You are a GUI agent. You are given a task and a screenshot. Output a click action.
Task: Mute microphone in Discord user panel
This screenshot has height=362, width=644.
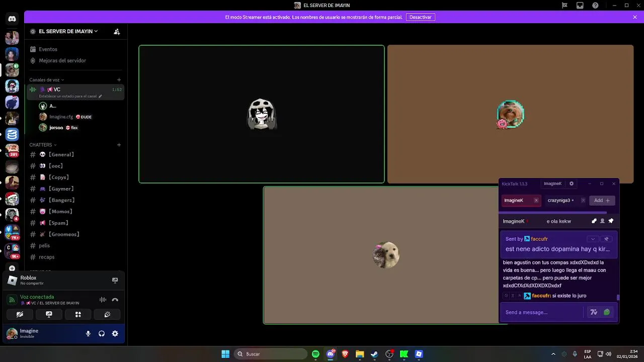click(x=88, y=333)
